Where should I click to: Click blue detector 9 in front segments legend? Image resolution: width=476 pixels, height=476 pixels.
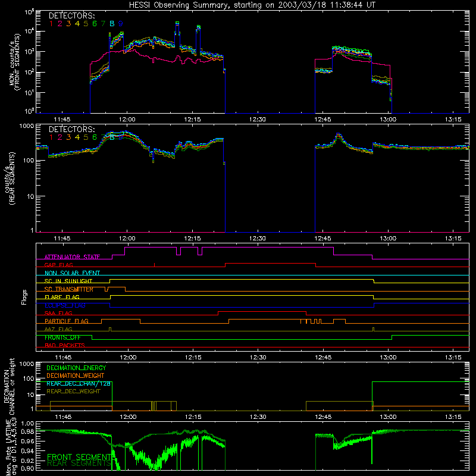click(x=121, y=24)
